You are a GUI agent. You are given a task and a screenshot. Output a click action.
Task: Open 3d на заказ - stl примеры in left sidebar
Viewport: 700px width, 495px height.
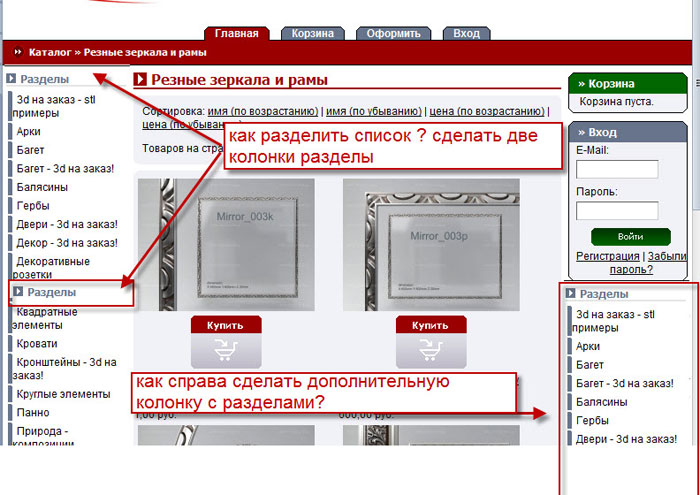tap(56, 106)
